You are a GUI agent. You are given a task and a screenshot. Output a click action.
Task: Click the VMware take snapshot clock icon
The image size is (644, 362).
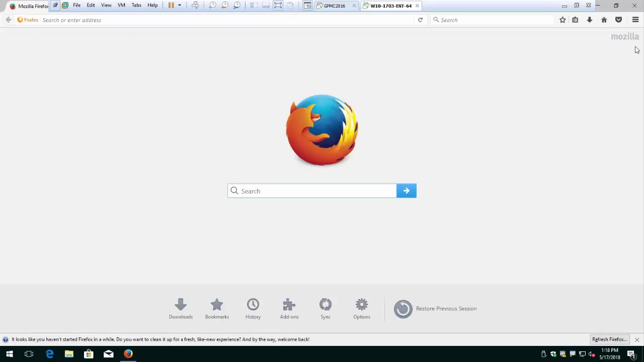click(x=212, y=6)
